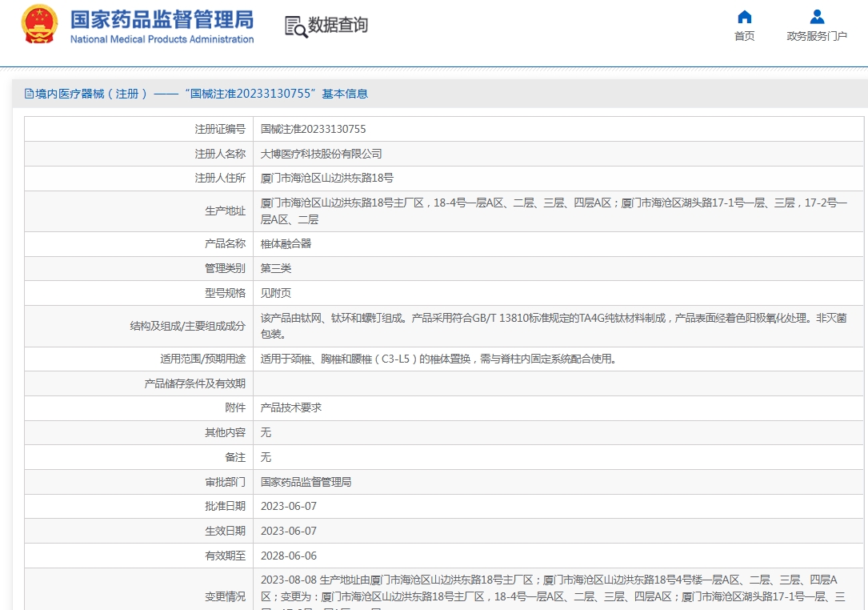This screenshot has width=868, height=610.
Task: Click the national emblem logo
Action: (x=39, y=24)
